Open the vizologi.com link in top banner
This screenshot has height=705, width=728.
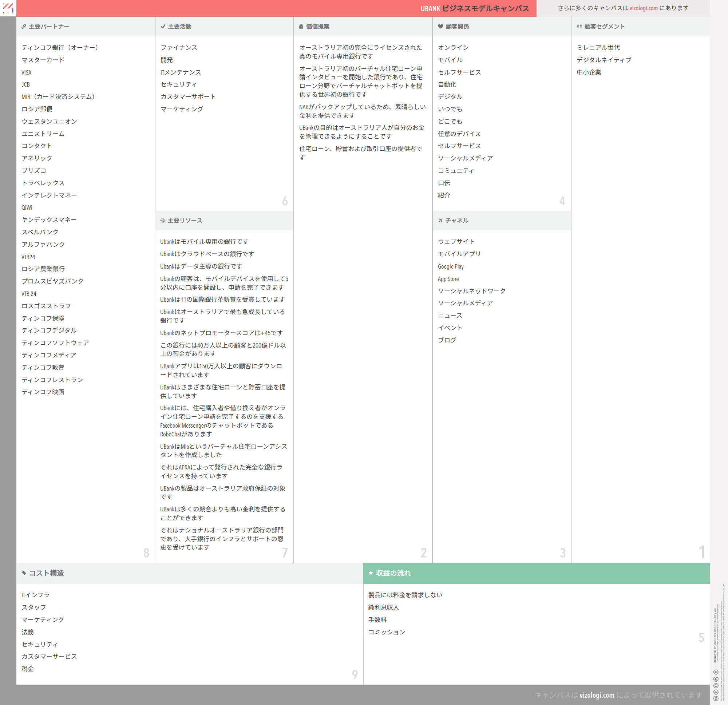click(643, 8)
